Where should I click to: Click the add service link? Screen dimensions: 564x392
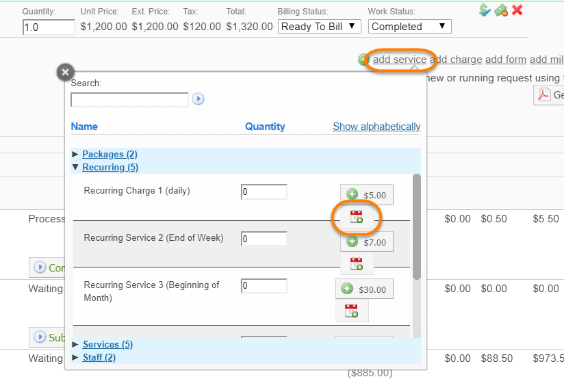[400, 60]
